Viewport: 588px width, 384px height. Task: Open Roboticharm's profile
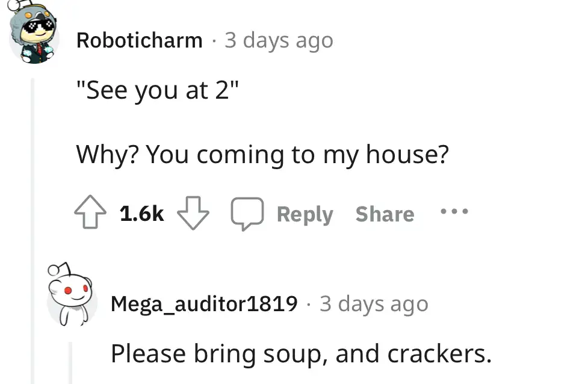pos(140,40)
